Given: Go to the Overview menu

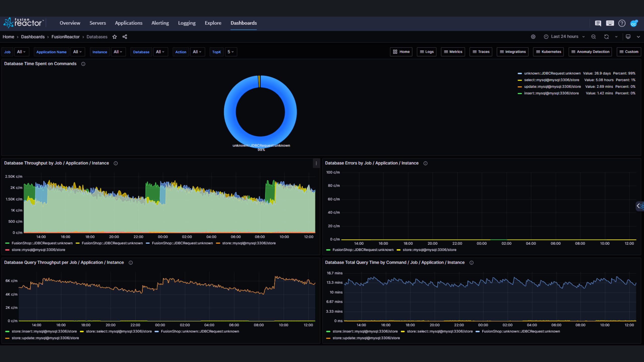Looking at the screenshot, I should [70, 23].
